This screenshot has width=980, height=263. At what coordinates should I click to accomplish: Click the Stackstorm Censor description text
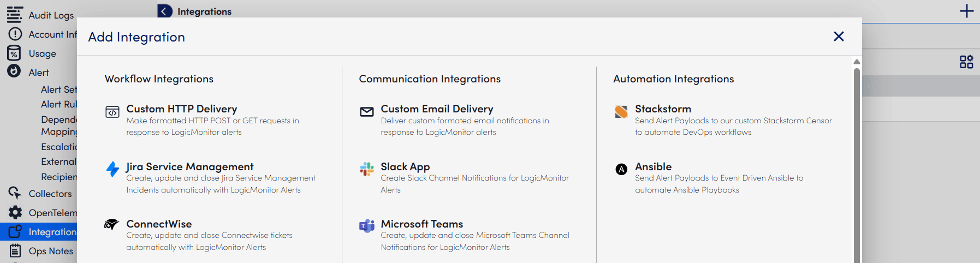pos(733,126)
